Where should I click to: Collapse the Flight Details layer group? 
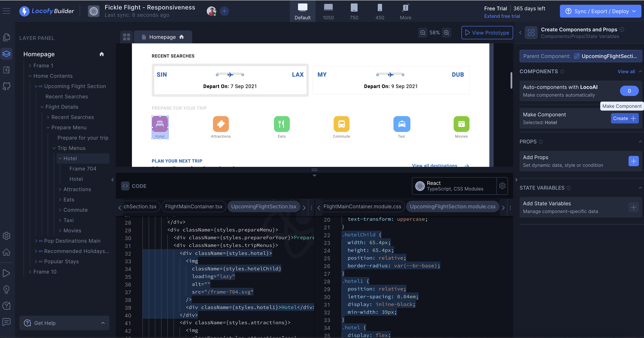[x=42, y=107]
